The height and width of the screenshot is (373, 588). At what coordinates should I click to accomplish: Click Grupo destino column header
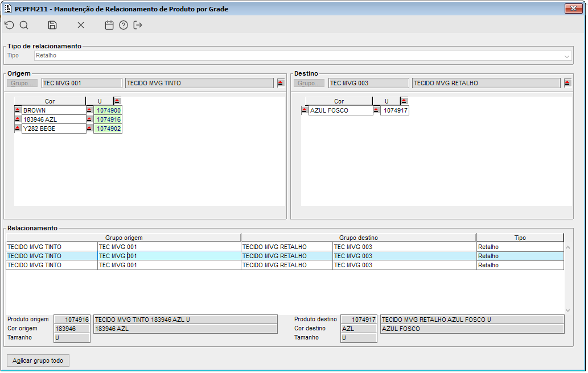[359, 238]
